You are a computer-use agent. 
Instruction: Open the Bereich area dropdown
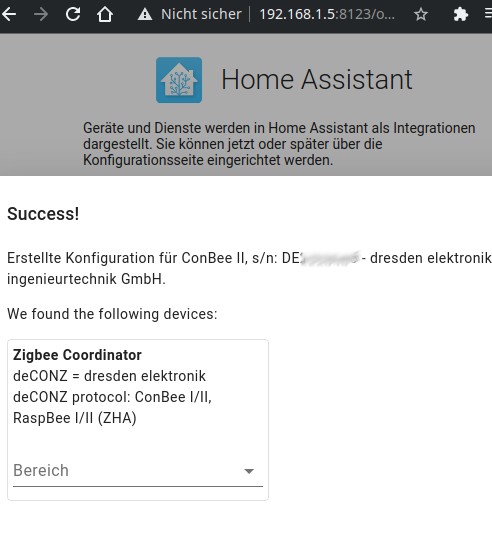click(138, 471)
